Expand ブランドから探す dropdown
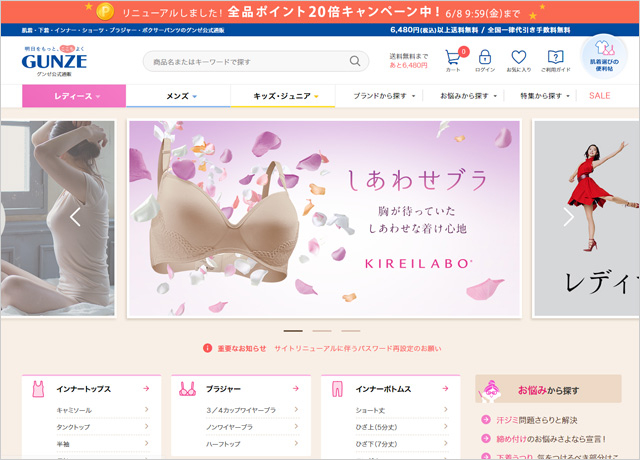640x460 pixels. click(384, 96)
